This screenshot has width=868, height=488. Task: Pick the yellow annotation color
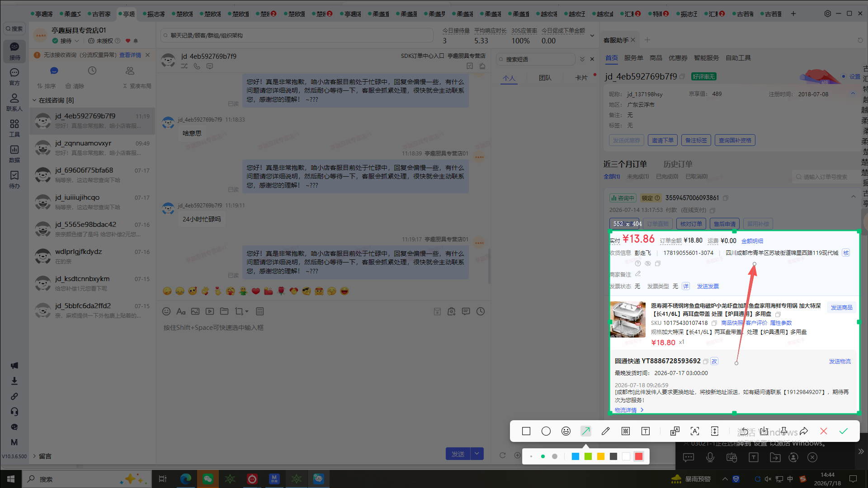(601, 456)
